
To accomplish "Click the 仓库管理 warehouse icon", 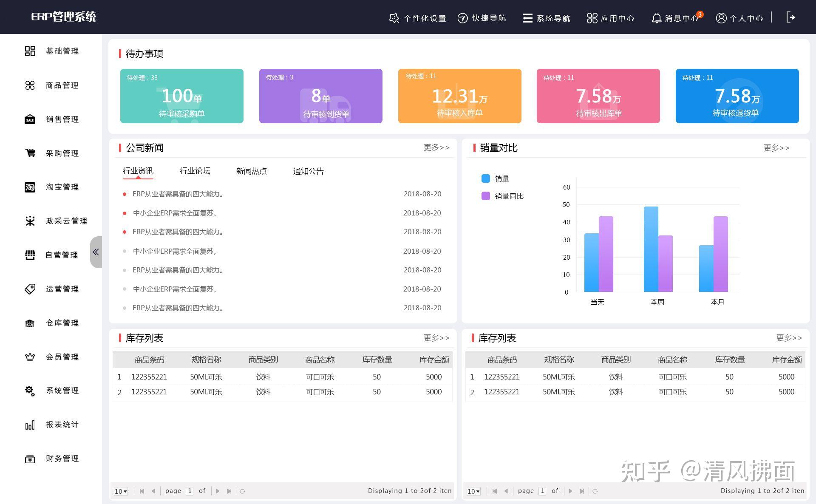I will [x=30, y=323].
